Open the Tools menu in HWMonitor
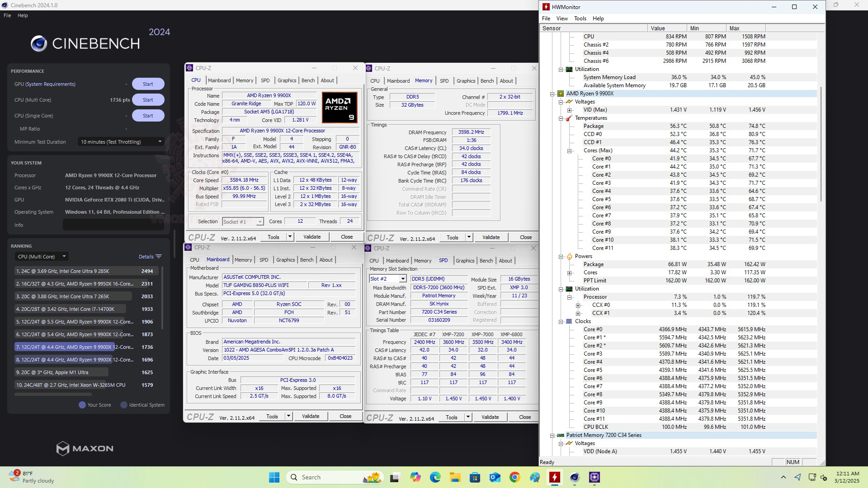 tap(580, 19)
